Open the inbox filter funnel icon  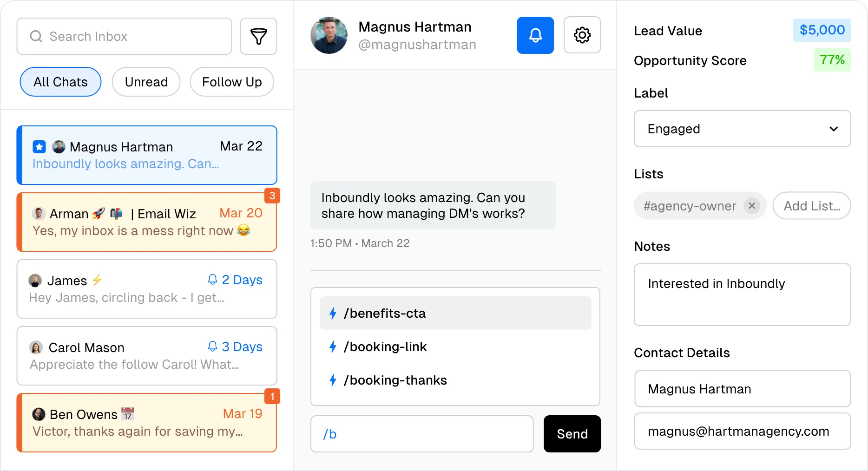pos(258,36)
